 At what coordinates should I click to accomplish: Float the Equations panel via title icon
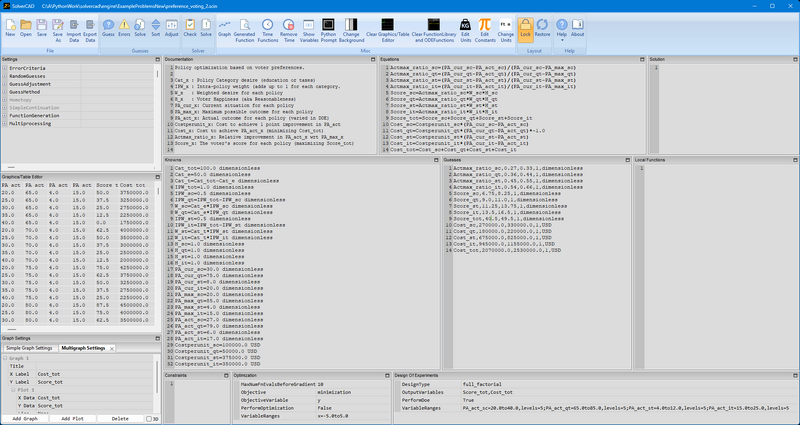[x=642, y=60]
